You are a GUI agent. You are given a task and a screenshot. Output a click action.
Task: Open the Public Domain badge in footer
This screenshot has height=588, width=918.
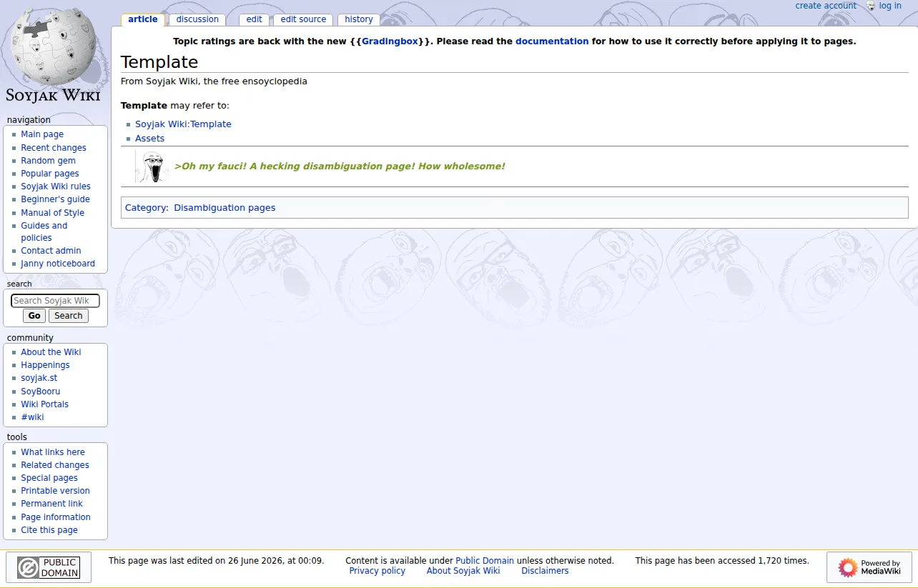pos(49,567)
